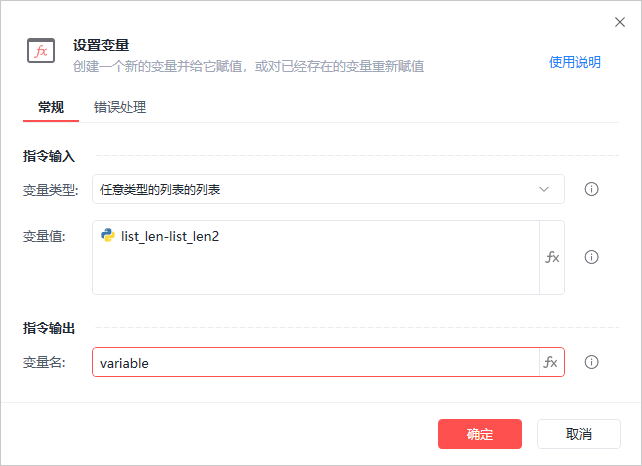
Task: Click the fx button in variable value field
Action: click(x=552, y=257)
